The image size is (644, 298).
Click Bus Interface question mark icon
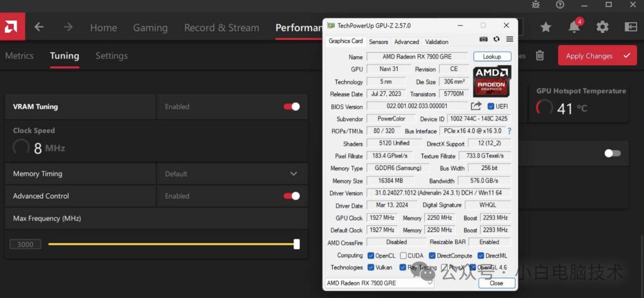tap(510, 131)
